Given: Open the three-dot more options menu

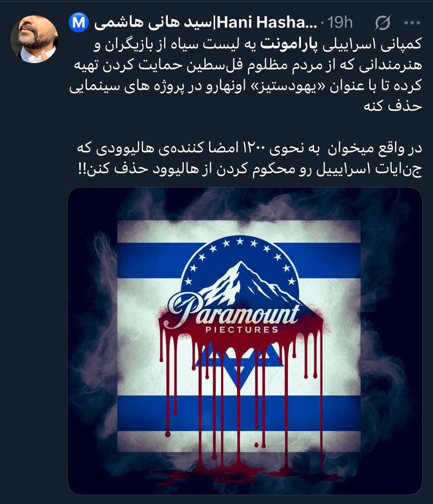Looking at the screenshot, I should [412, 23].
